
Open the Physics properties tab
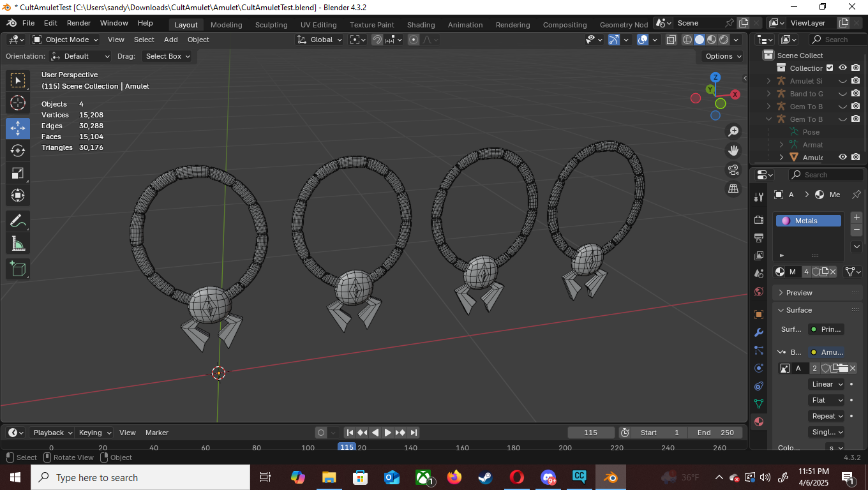[759, 368]
